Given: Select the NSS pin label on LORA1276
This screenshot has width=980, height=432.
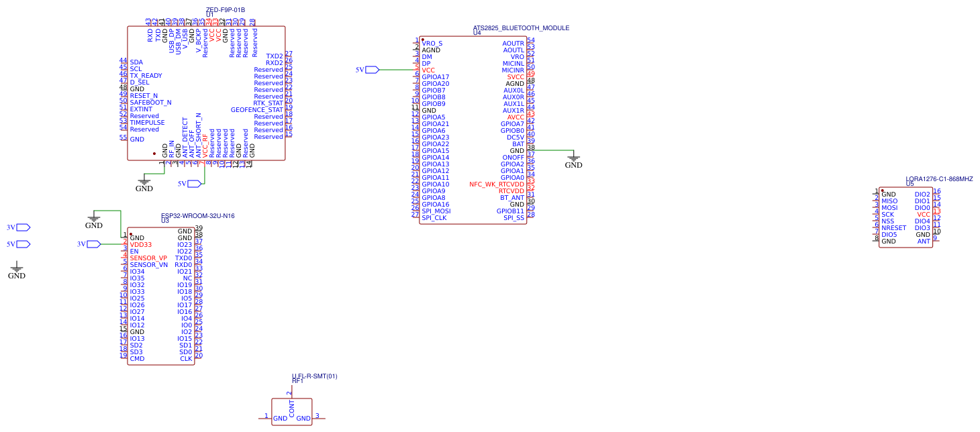Looking at the screenshot, I should click(x=888, y=221).
